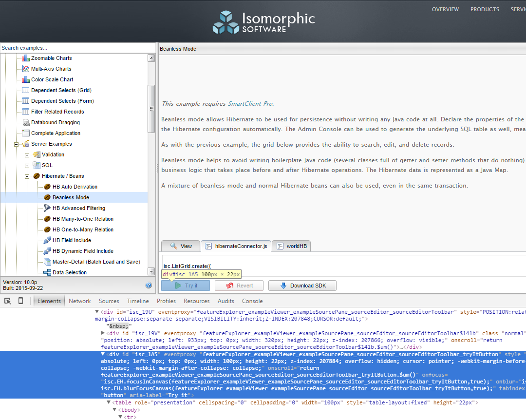Collapse the table presentation element
Image resolution: width=526 pixels, height=420 pixels.
point(109,402)
